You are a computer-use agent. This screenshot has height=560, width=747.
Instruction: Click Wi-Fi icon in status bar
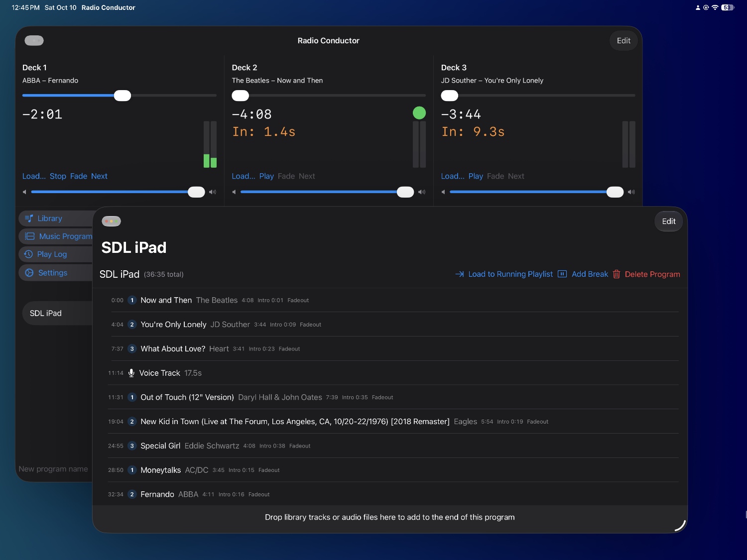(715, 7)
